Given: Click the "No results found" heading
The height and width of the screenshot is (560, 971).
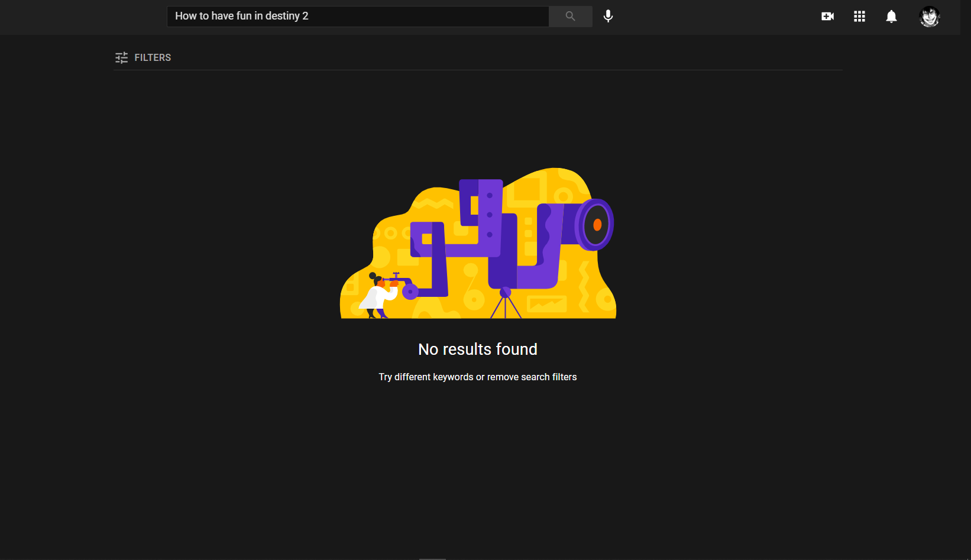Looking at the screenshot, I should tap(477, 349).
